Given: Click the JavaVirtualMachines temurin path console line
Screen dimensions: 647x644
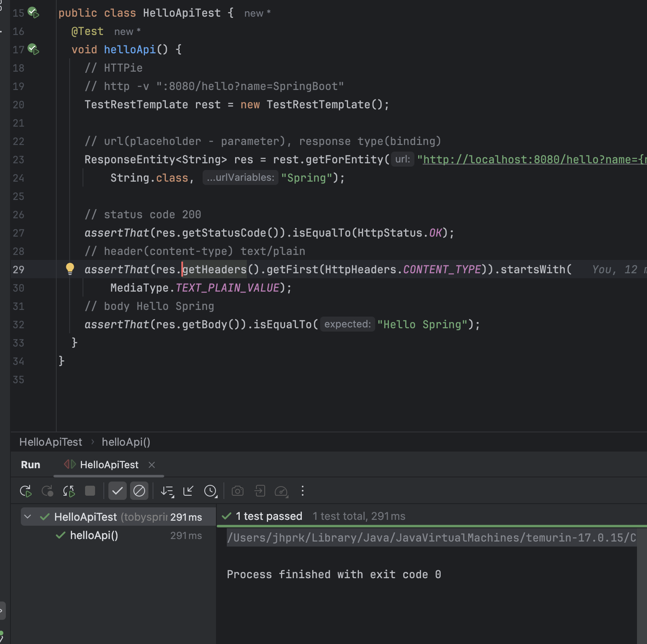Looking at the screenshot, I should (x=432, y=538).
